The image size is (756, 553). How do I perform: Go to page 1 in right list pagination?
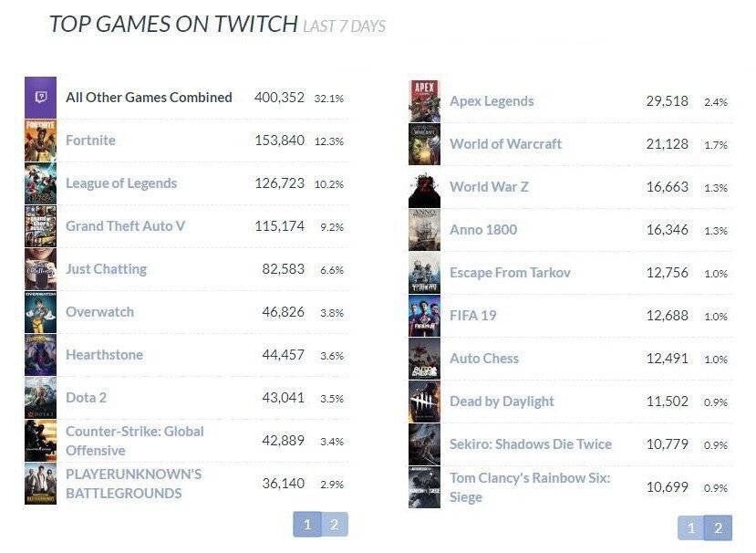coord(691,528)
